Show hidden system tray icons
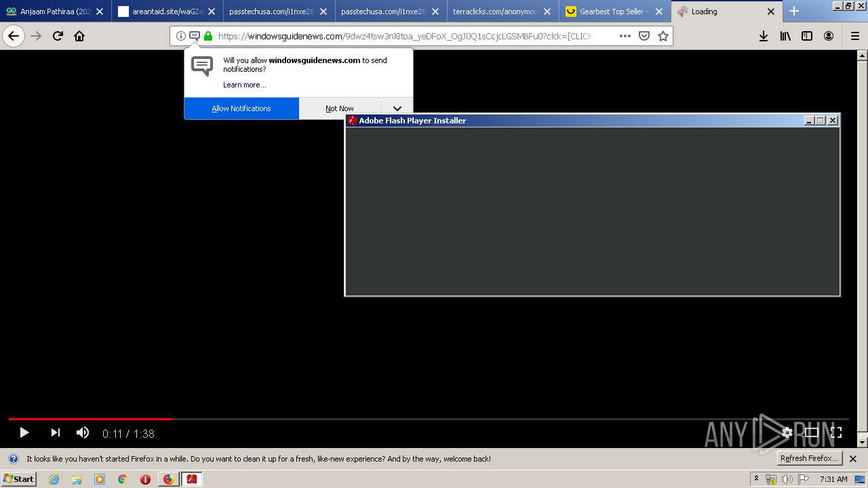 click(x=757, y=479)
